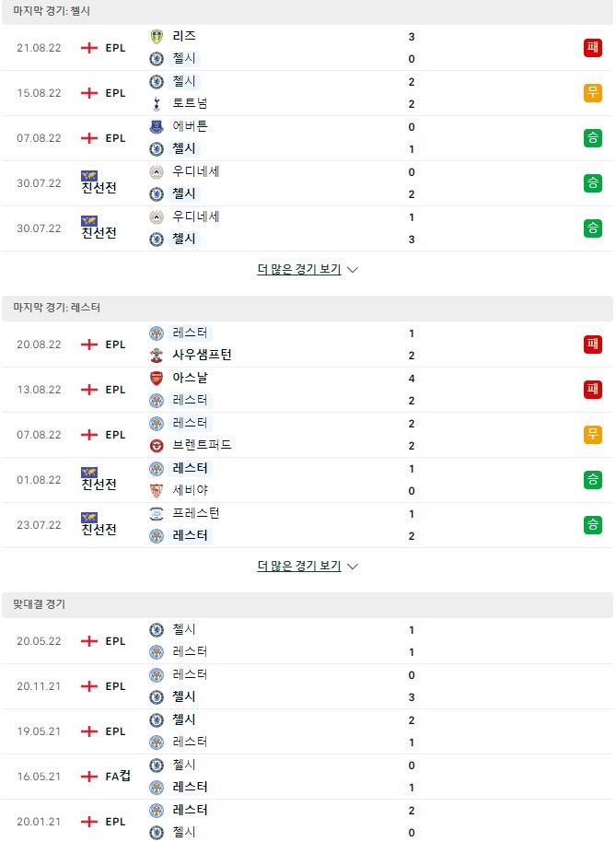Open the 우디네세 team link in 0-2 match

[196, 172]
